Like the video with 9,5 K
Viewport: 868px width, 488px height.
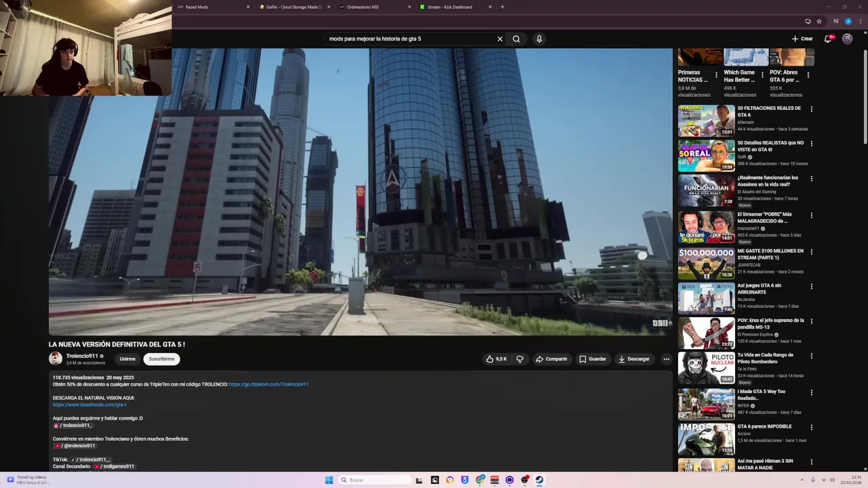[x=496, y=359]
